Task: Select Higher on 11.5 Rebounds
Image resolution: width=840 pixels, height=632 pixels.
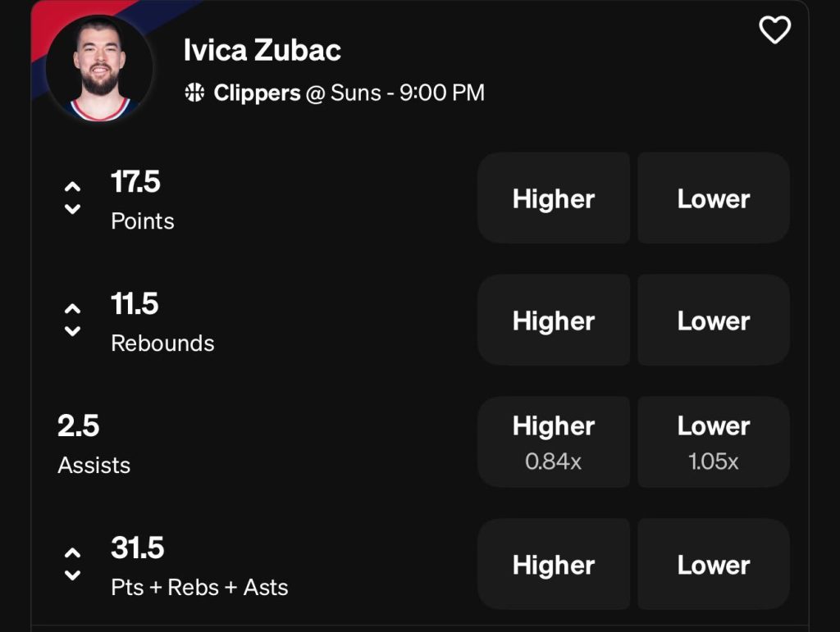Action: [554, 320]
